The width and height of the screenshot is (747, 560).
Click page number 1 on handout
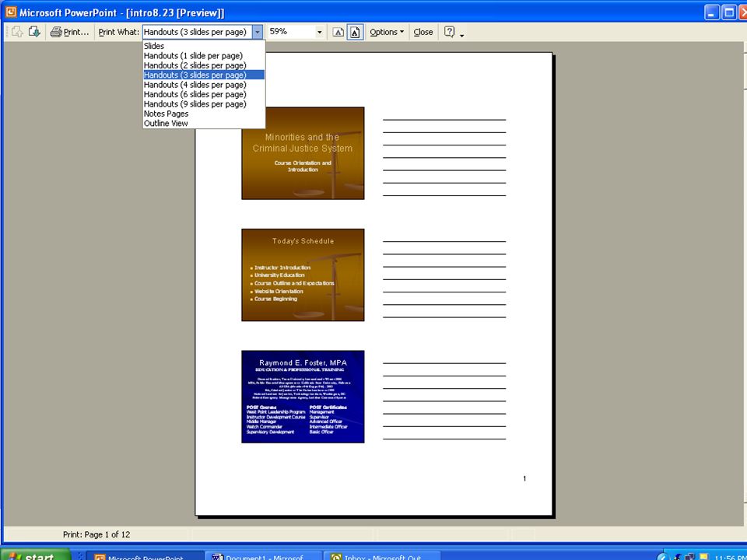pos(524,478)
